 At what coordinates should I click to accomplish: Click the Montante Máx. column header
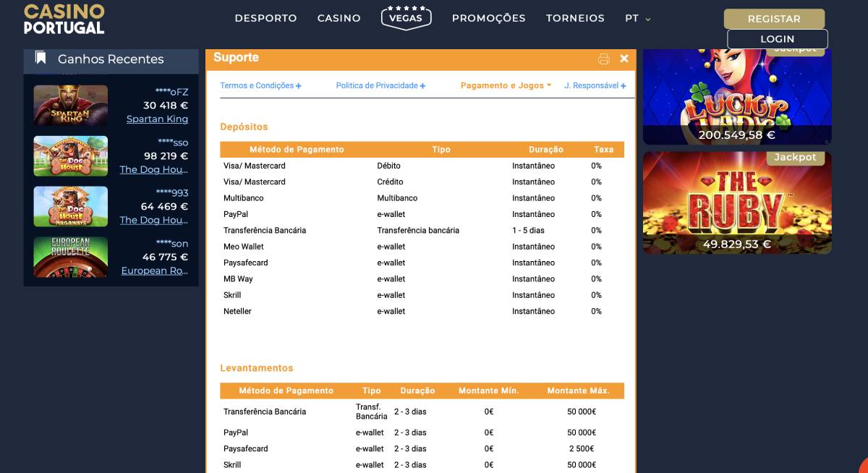pyautogui.click(x=579, y=391)
